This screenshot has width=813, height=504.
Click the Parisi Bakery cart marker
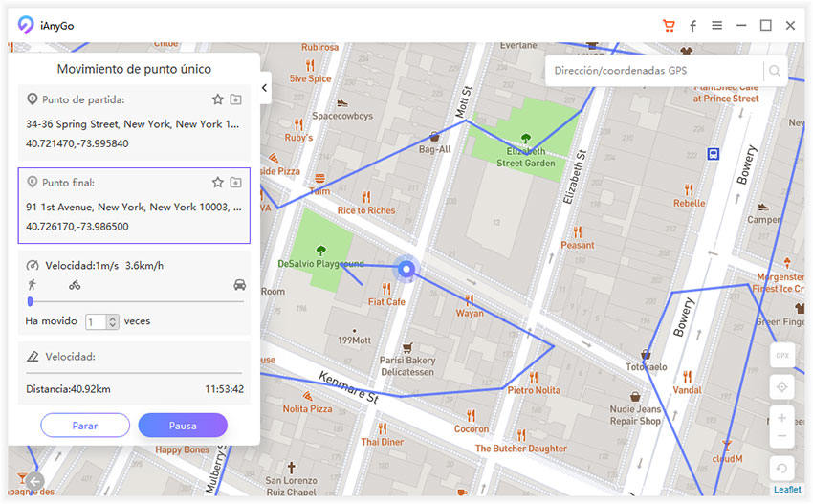click(x=407, y=347)
